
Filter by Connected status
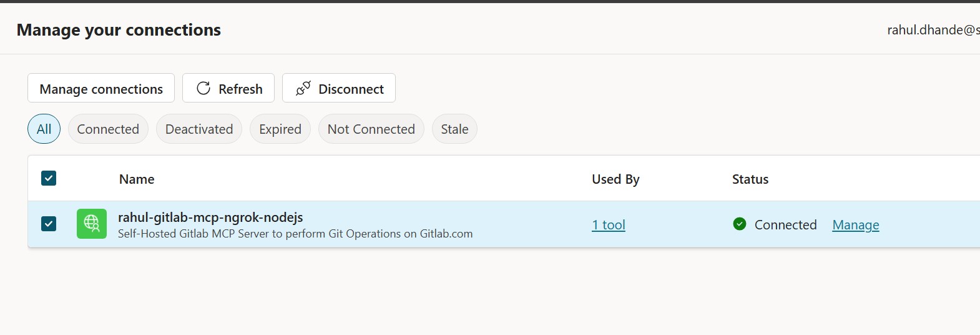coord(108,129)
